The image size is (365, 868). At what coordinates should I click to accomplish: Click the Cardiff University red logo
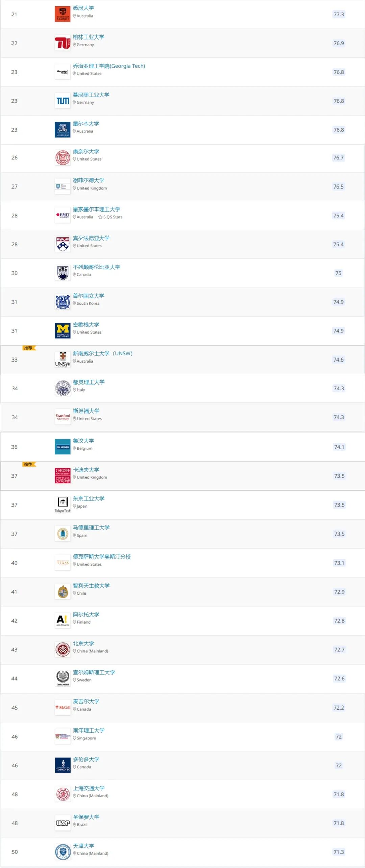(x=63, y=476)
